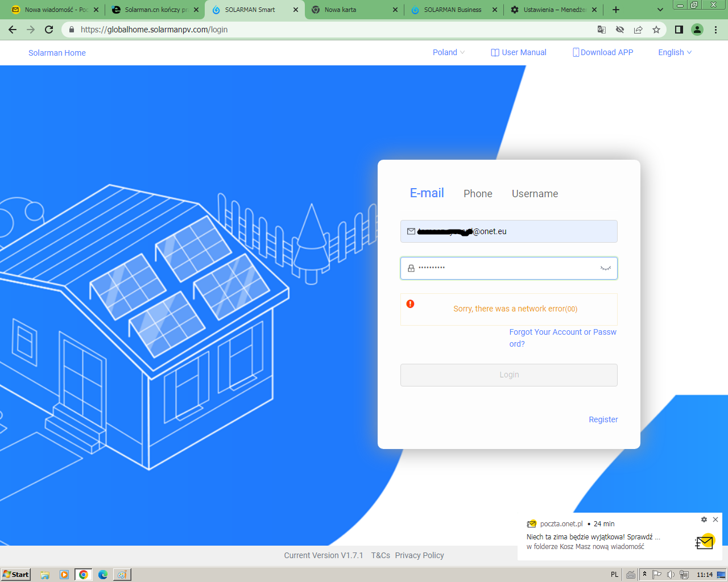
Task: Click the taskbar clock showing 11:14
Action: tap(705, 575)
